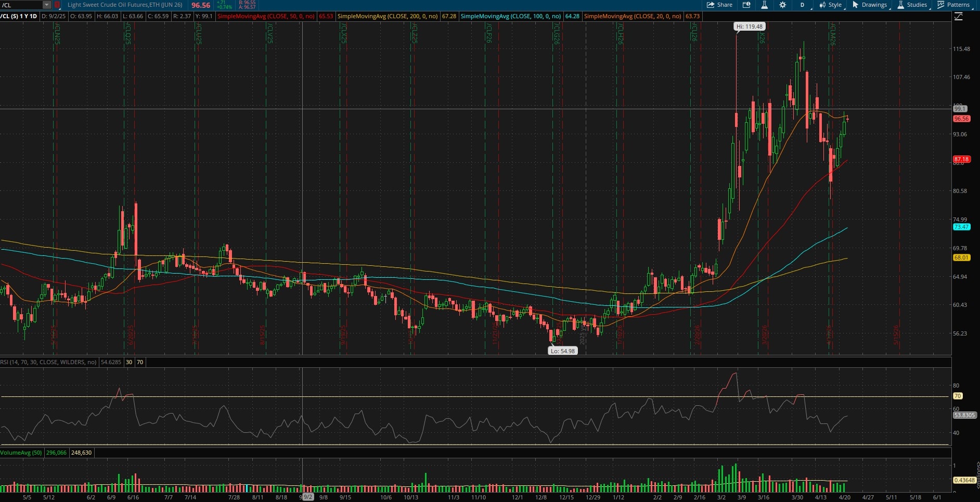
Task: Click the VolumeAvg (50) study label
Action: (21, 453)
